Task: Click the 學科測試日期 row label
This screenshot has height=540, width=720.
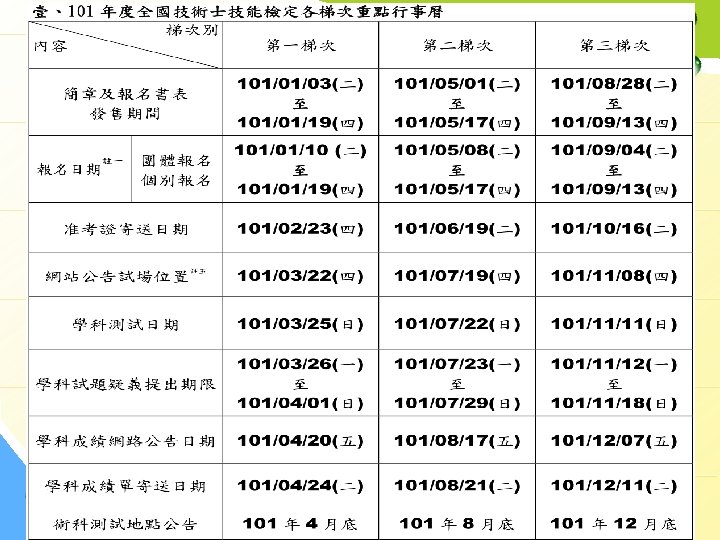Action: point(125,325)
